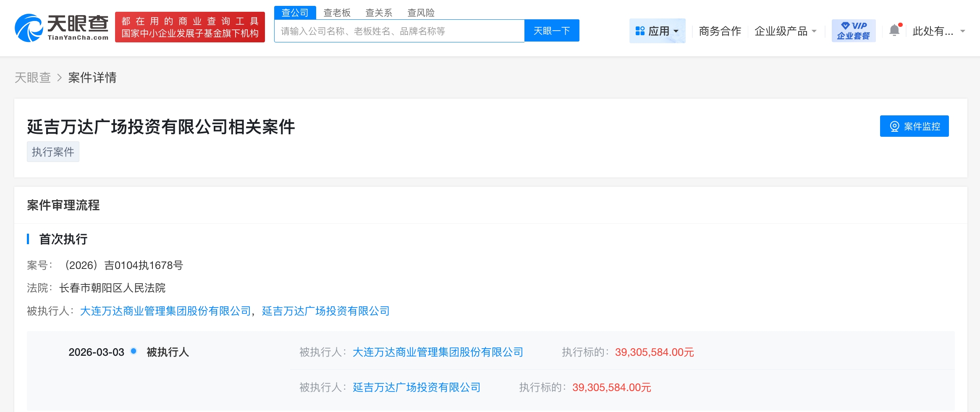This screenshot has height=412, width=980.
Task: Click the blue timeline dot next to 2026-03-03
Action: pos(134,352)
